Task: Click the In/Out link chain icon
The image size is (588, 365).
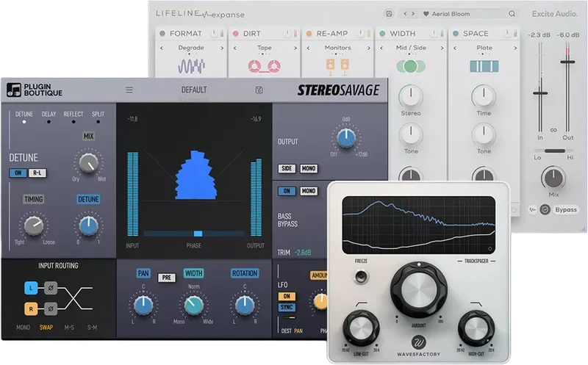Action: coord(554,130)
